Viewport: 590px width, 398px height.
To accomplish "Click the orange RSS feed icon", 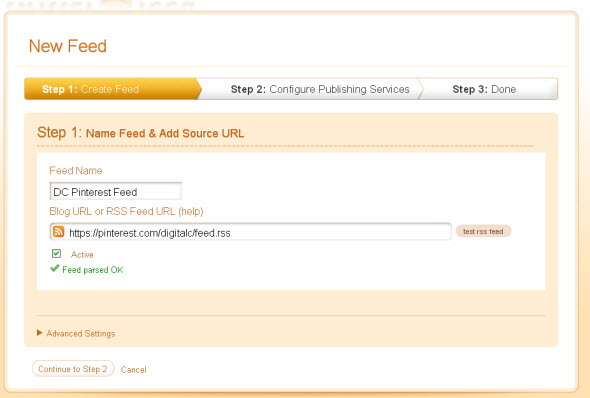I will click(58, 231).
